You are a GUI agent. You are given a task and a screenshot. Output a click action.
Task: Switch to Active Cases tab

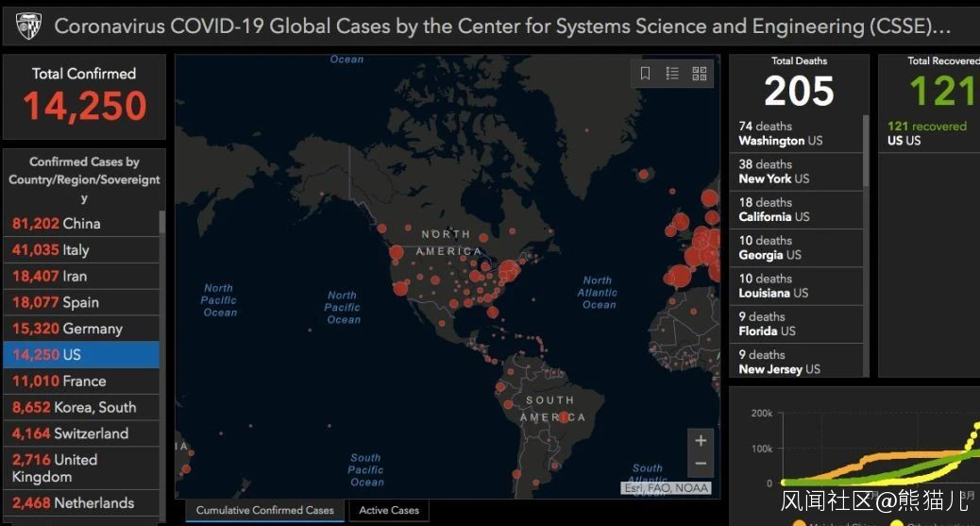click(x=389, y=510)
